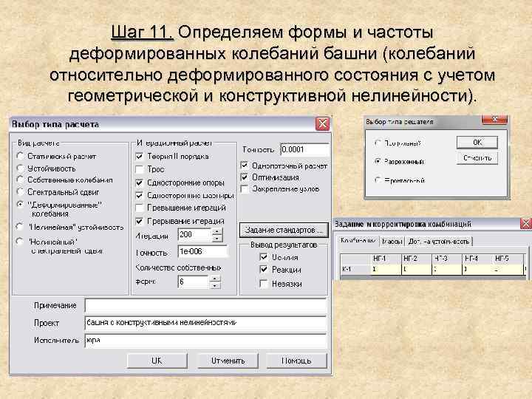
Task: Enable the Трос checkbox
Action: pyautogui.click(x=139, y=169)
